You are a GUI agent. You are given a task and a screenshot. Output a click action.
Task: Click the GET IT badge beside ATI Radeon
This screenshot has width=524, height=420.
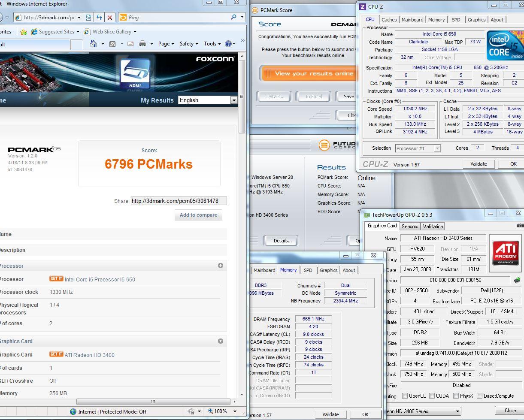coord(56,354)
